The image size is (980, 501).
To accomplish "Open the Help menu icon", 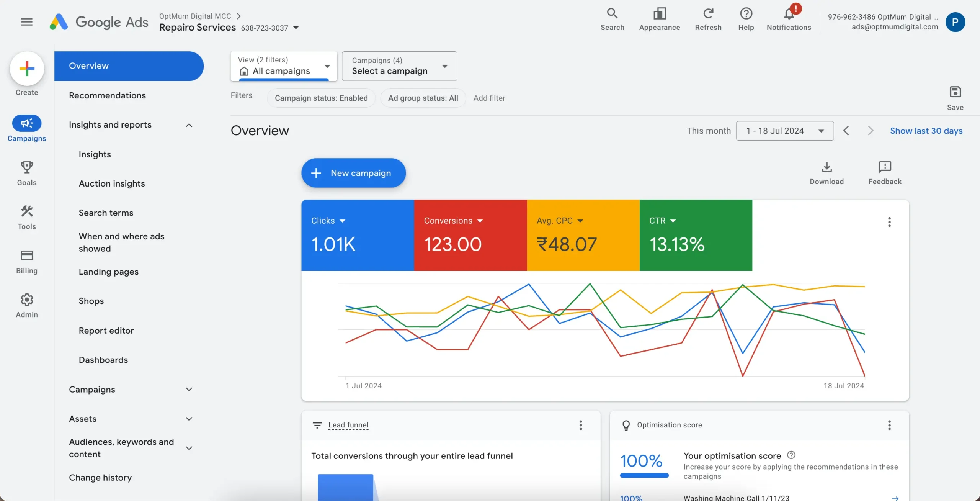I will pos(746,20).
